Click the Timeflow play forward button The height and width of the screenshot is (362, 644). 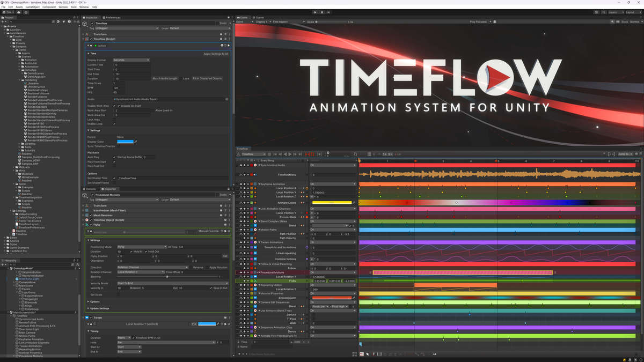pyautogui.click(x=290, y=154)
